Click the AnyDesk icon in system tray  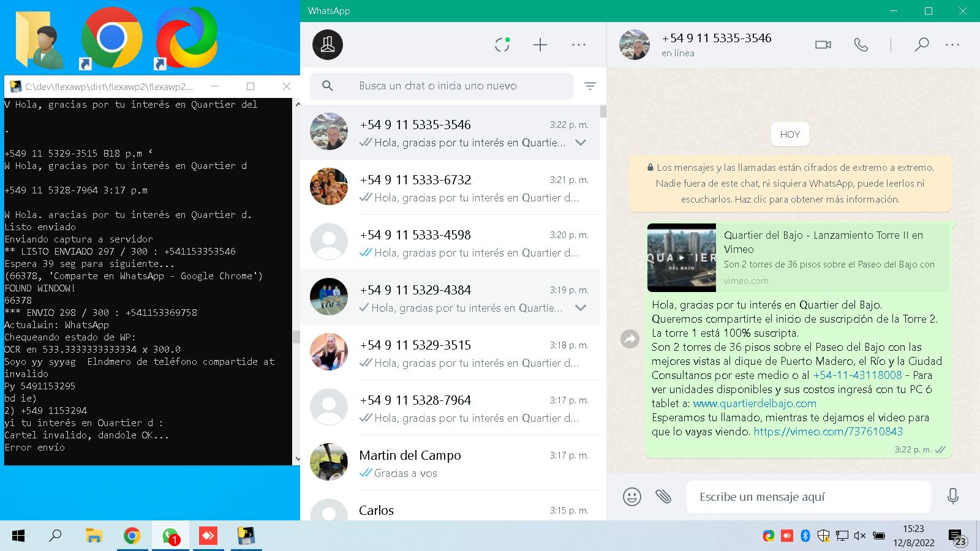[x=787, y=536]
